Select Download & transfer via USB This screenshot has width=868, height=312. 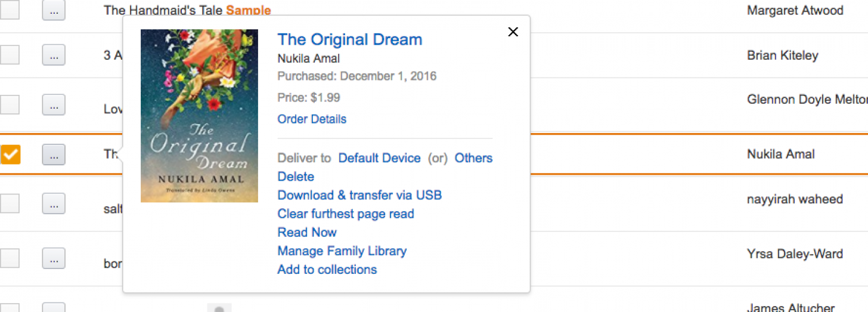tap(359, 195)
